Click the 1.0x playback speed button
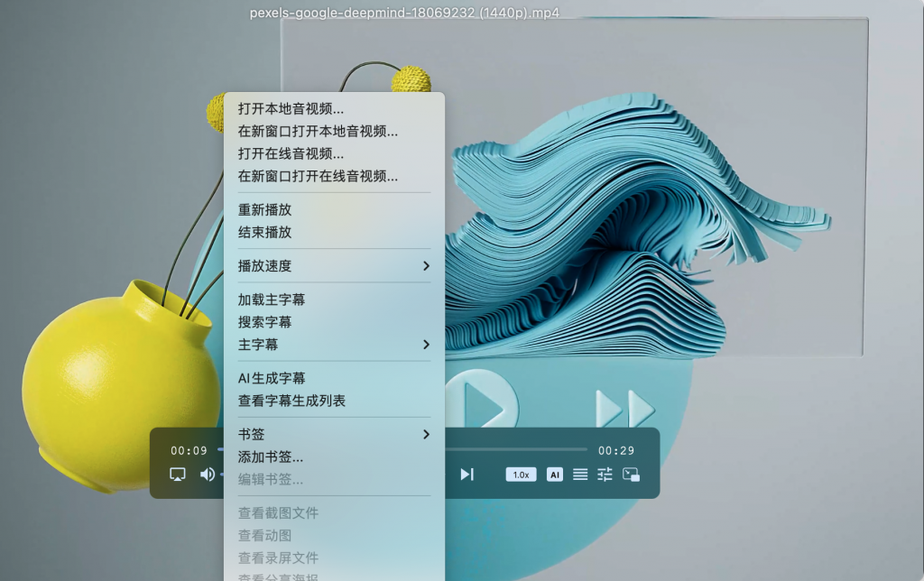The image size is (924, 581). tap(521, 474)
